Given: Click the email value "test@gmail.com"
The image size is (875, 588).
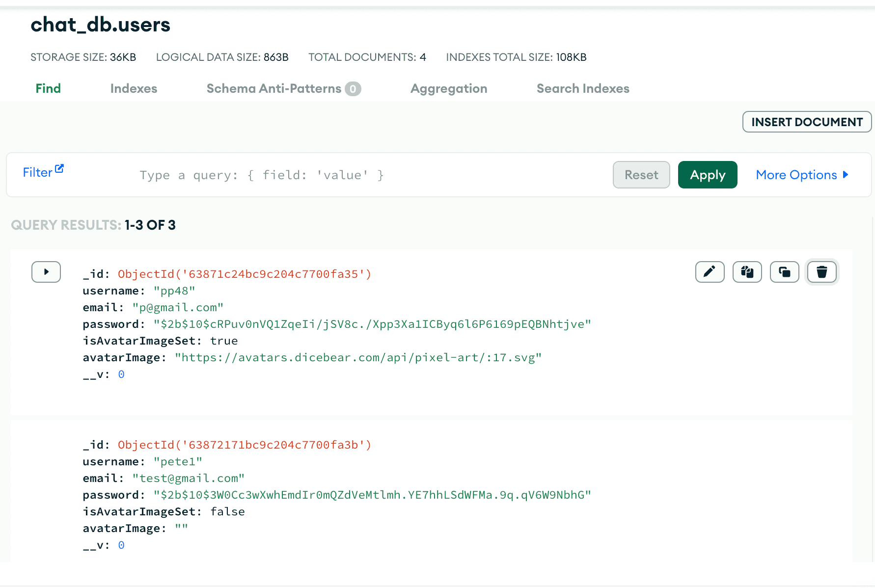Looking at the screenshot, I should [188, 479].
